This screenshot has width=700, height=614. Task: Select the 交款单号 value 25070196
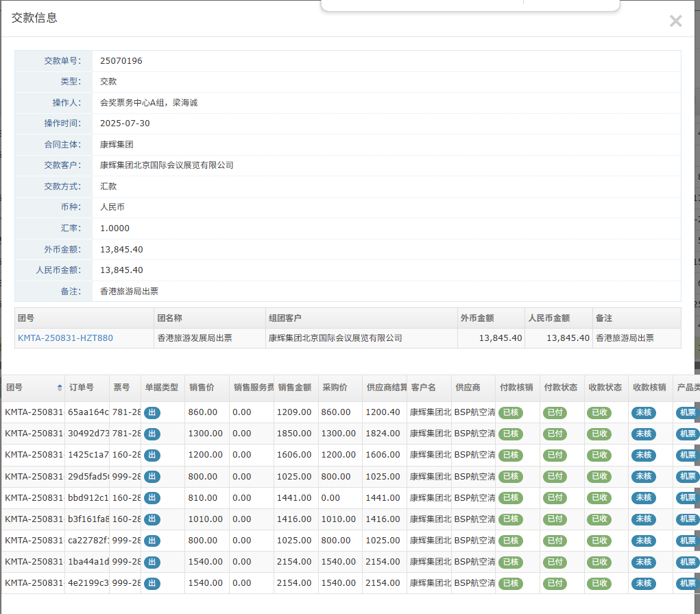click(121, 61)
